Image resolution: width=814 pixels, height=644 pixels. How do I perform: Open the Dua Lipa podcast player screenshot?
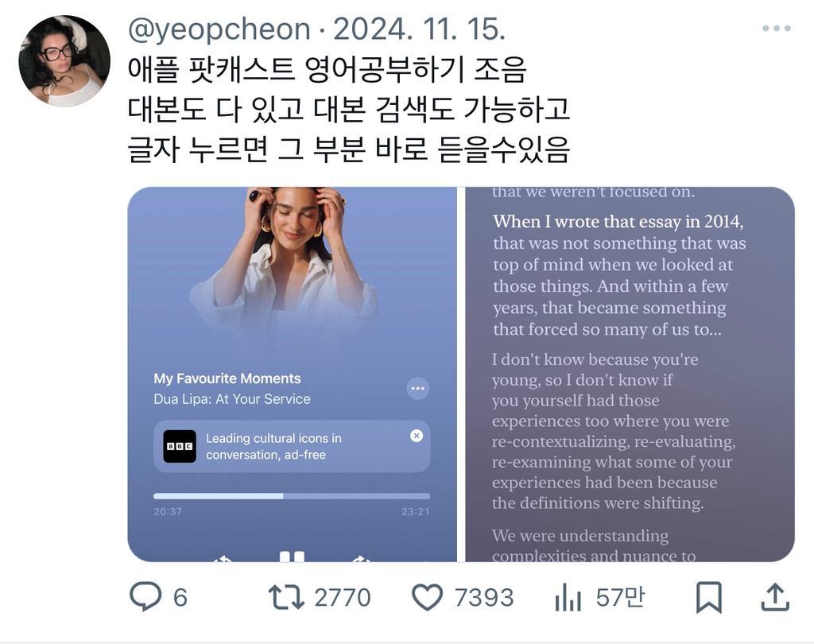point(293,374)
